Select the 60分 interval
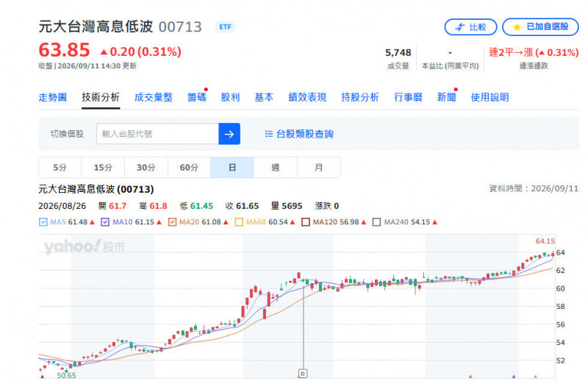Image resolution: width=588 pixels, height=384 pixels. [x=189, y=168]
